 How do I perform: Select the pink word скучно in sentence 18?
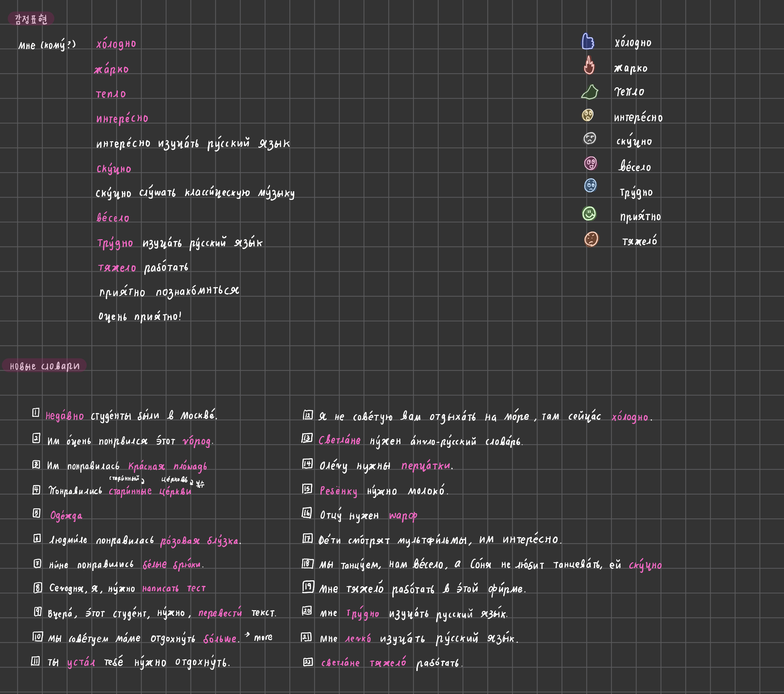pos(645,565)
